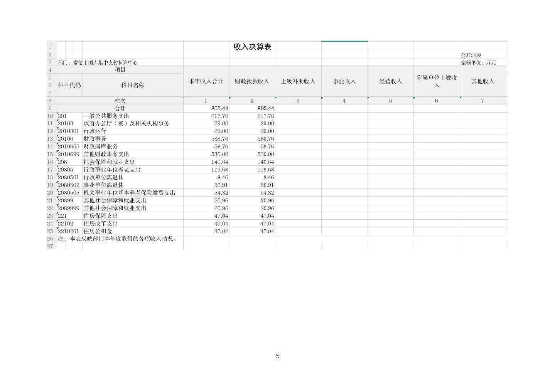555x392 pixels.
Task: Select the 本年收入合计 column header cell
Action: [x=206, y=81]
